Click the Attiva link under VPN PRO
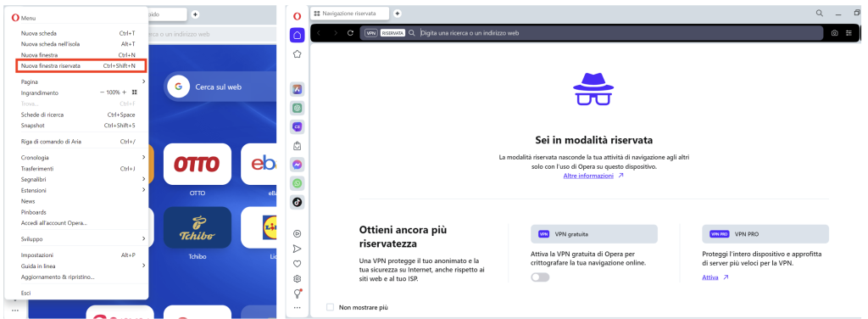Screen dimensions: 868x319 [709, 277]
